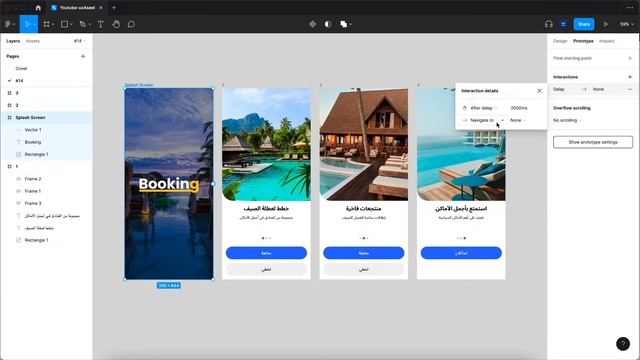Close the Interaction details popup

539,91
